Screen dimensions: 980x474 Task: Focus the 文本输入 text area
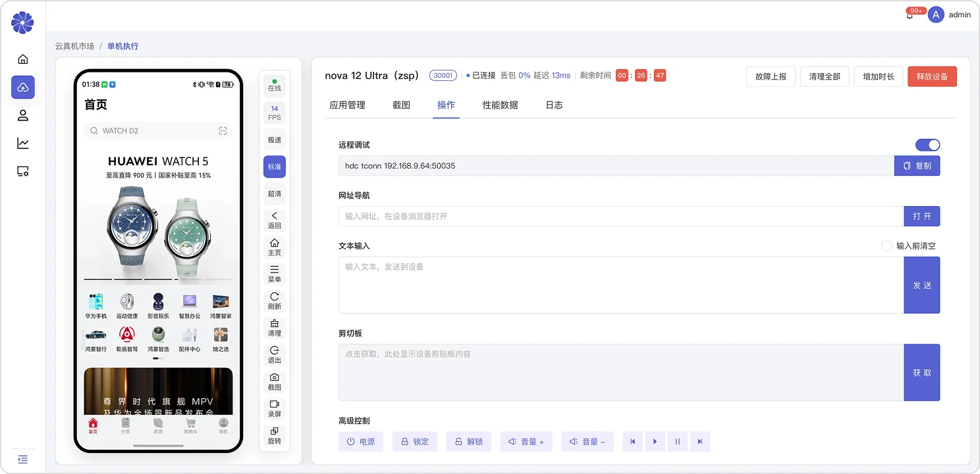[621, 285]
